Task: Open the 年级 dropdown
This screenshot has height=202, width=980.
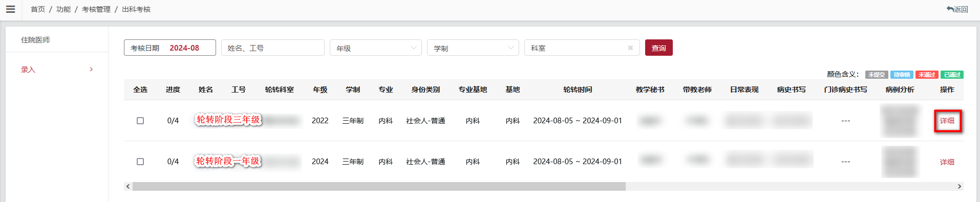Action: tap(376, 48)
